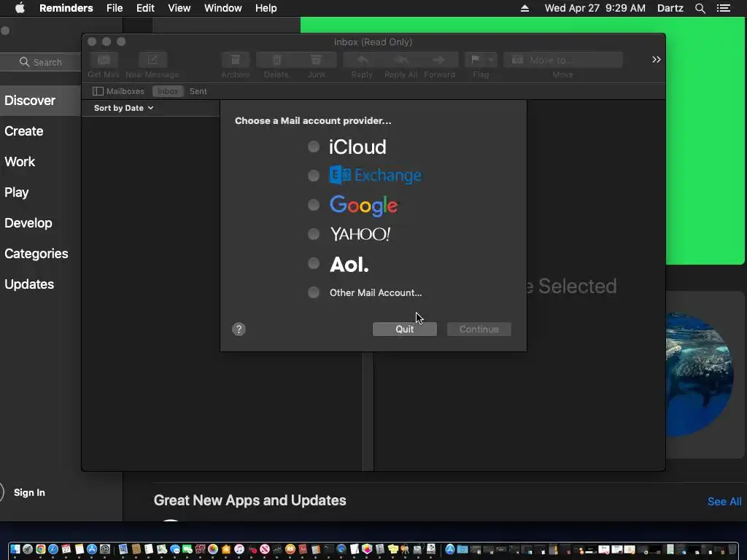Switch to the Sent favorites tab
Image resolution: width=747 pixels, height=560 pixels.
[x=198, y=91]
